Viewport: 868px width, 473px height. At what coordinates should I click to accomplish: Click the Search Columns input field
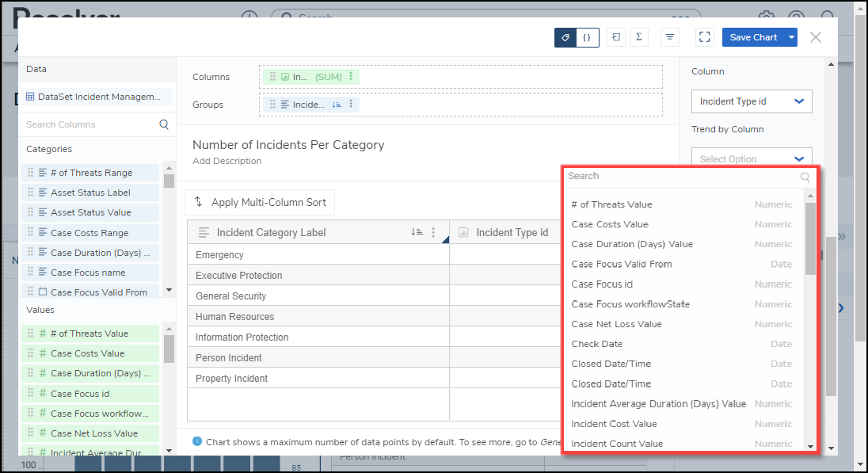pos(89,124)
